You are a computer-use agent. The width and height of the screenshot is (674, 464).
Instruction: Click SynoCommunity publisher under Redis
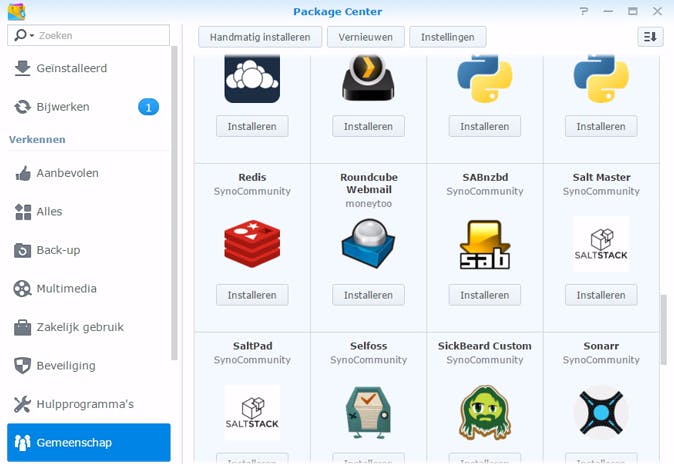(x=252, y=191)
